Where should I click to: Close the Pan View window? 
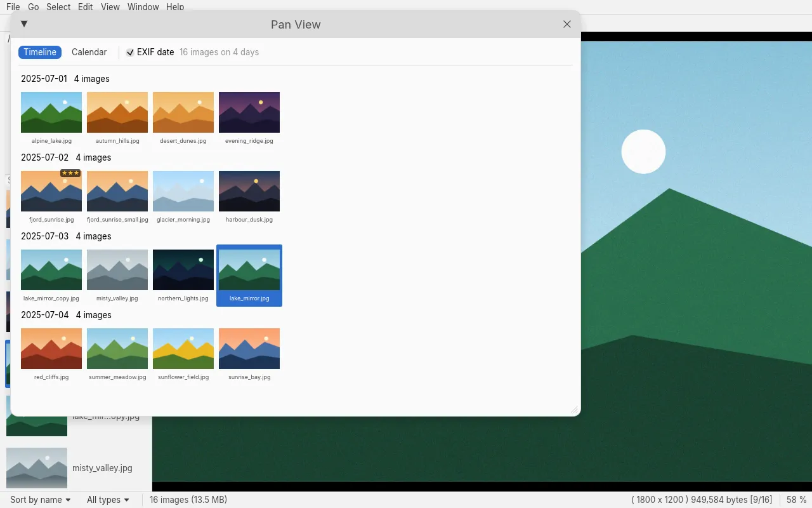pyautogui.click(x=567, y=24)
